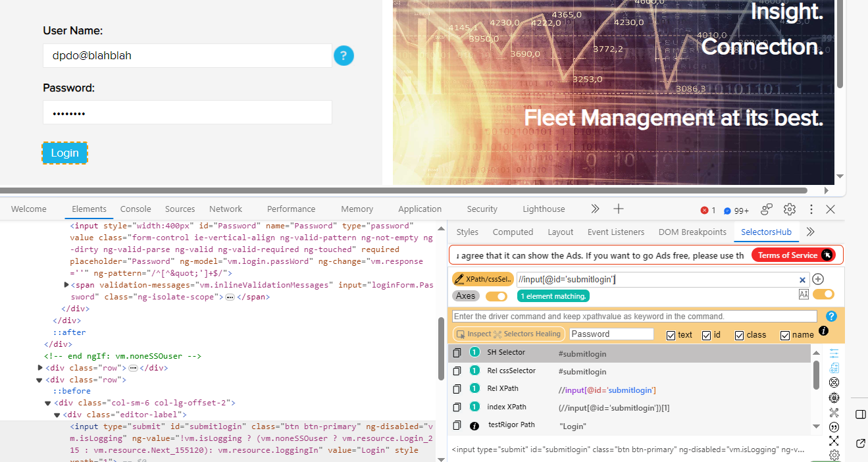Image resolution: width=868 pixels, height=462 pixels.
Task: Show more DevTools main tabs chevron
Action: click(x=595, y=209)
